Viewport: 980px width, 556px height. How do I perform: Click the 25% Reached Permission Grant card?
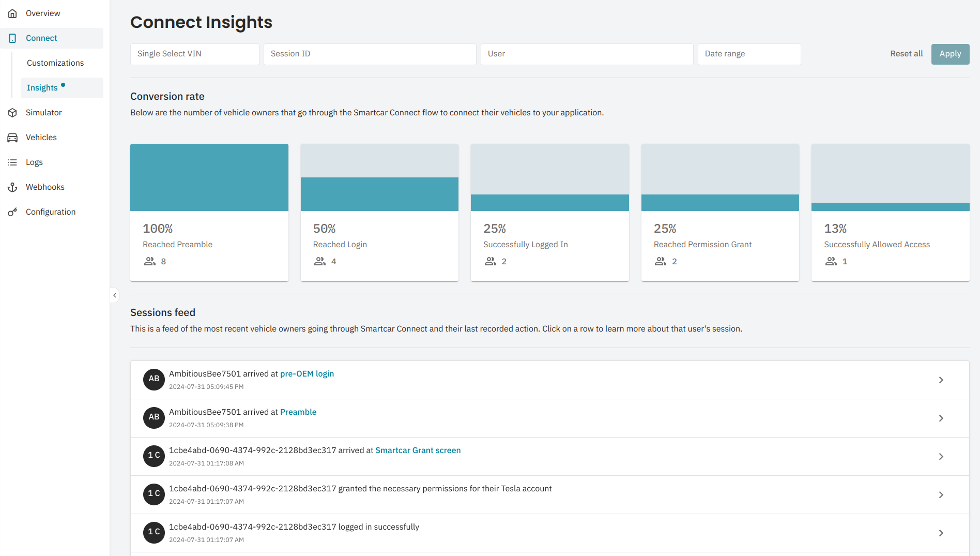pos(720,213)
